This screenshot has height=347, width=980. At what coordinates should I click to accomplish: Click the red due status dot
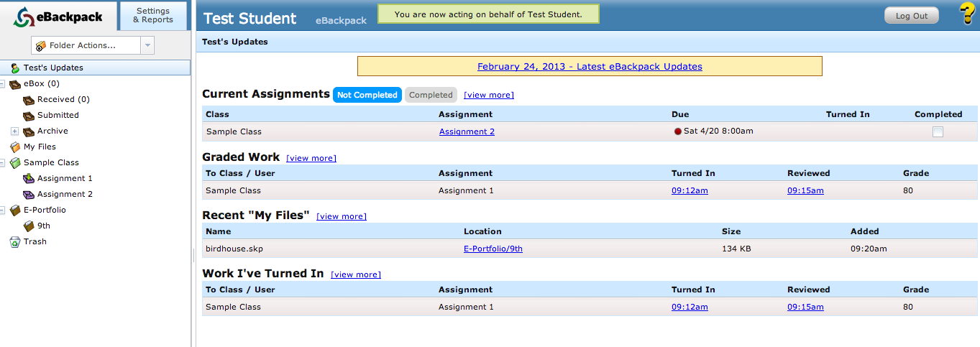coord(677,131)
